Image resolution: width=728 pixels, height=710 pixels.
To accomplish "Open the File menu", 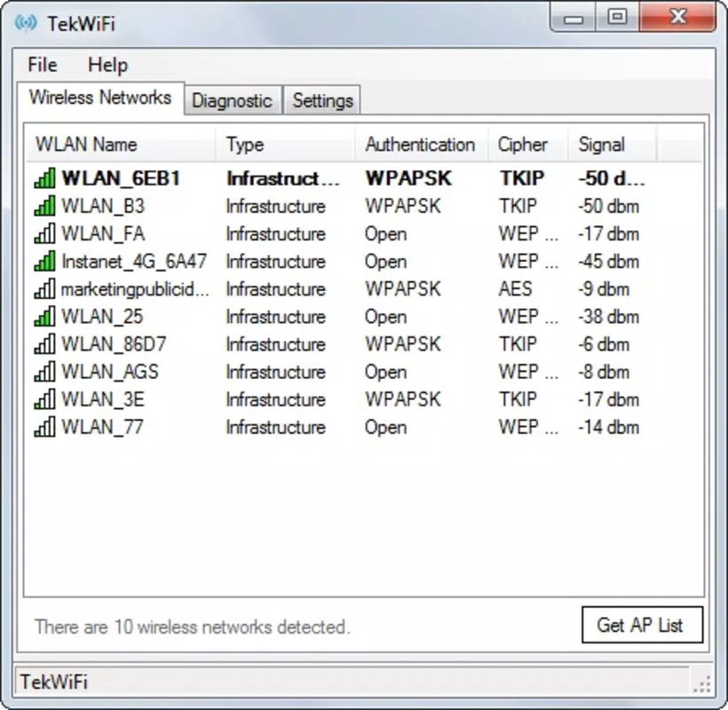I will click(43, 65).
